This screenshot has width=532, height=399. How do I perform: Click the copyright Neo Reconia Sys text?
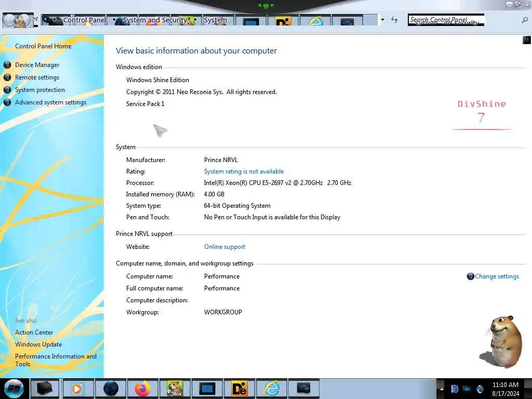pyautogui.click(x=202, y=92)
